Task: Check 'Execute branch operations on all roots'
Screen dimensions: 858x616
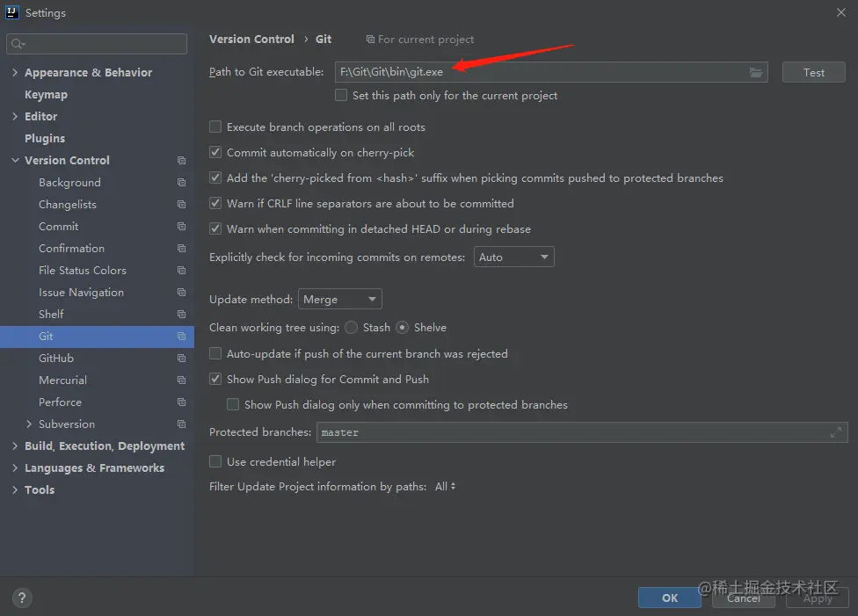Action: coord(215,127)
